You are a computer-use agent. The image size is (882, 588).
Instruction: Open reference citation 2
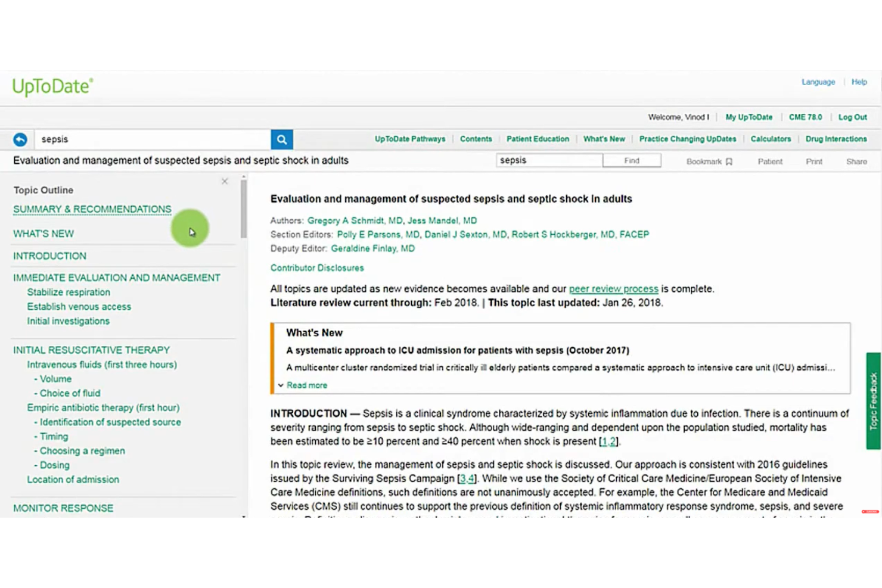tap(612, 441)
